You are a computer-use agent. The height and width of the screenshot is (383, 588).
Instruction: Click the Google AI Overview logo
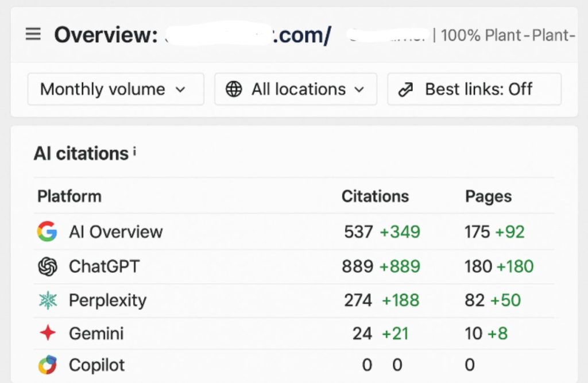[x=47, y=232]
